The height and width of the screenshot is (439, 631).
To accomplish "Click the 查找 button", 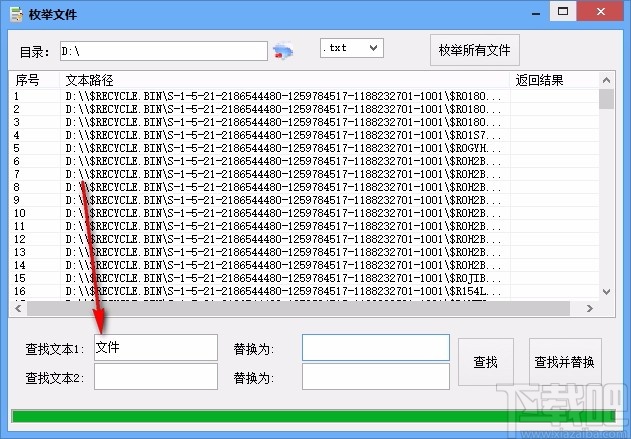I will 486,362.
